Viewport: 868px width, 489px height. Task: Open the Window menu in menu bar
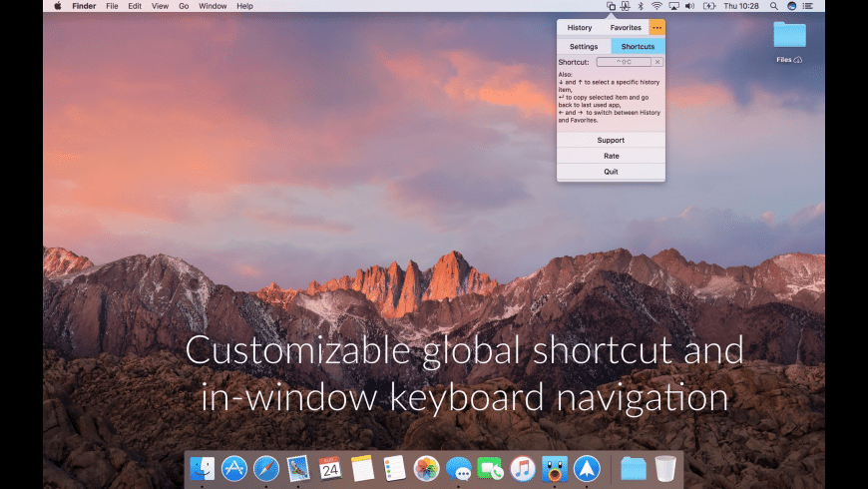tap(213, 6)
